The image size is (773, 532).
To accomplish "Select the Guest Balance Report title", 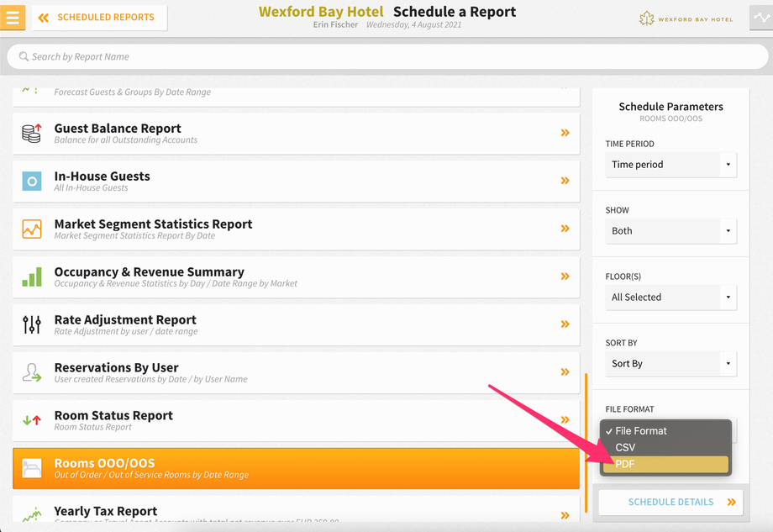I will pyautogui.click(x=118, y=129).
